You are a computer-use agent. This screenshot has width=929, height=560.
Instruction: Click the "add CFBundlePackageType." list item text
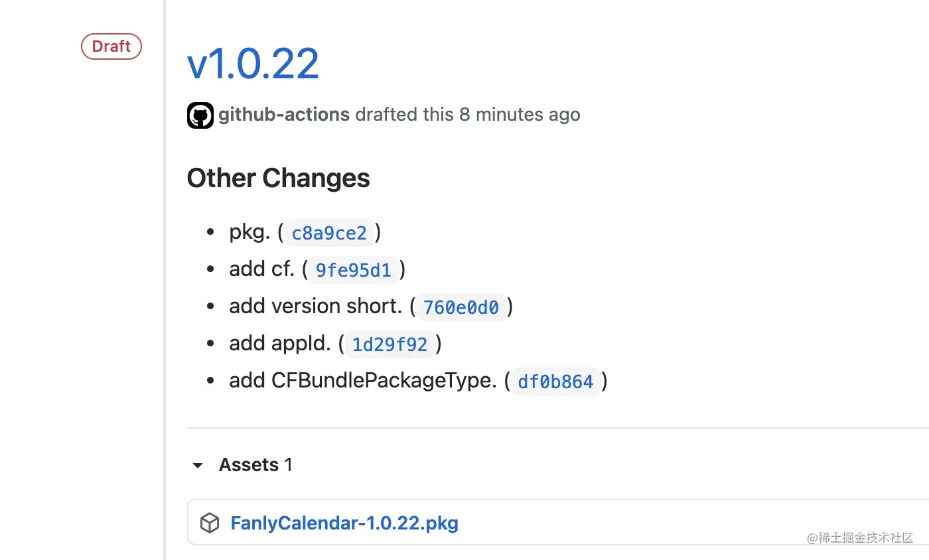point(363,381)
